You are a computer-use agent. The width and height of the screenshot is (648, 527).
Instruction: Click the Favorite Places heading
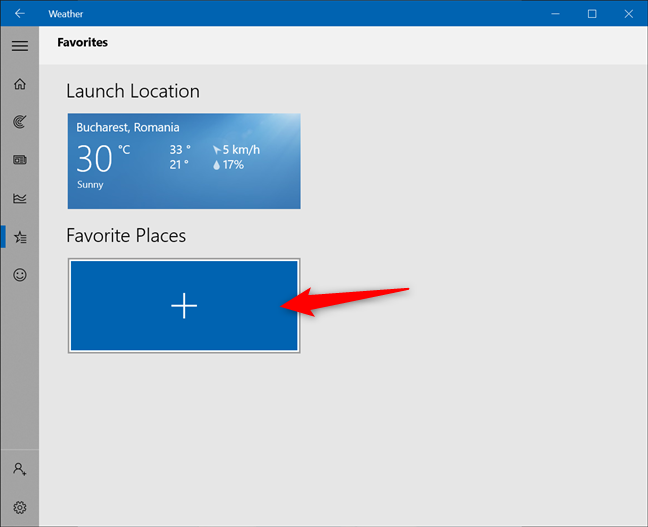pyautogui.click(x=126, y=236)
